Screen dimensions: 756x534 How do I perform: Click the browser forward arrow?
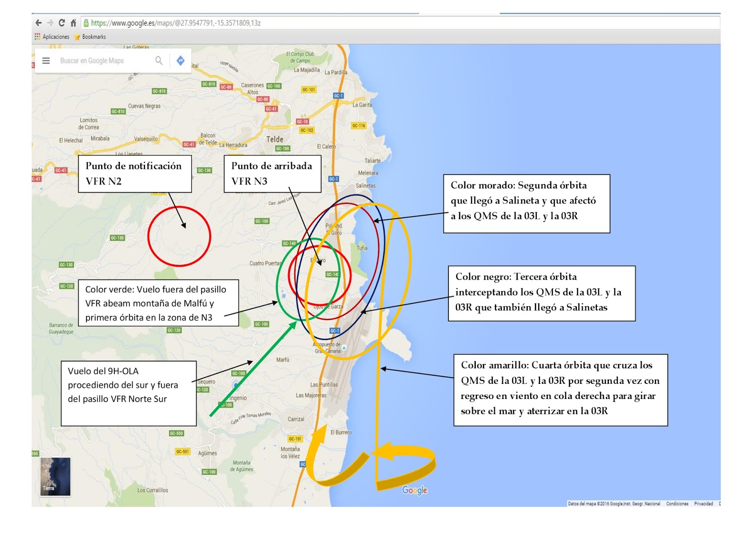click(x=50, y=23)
